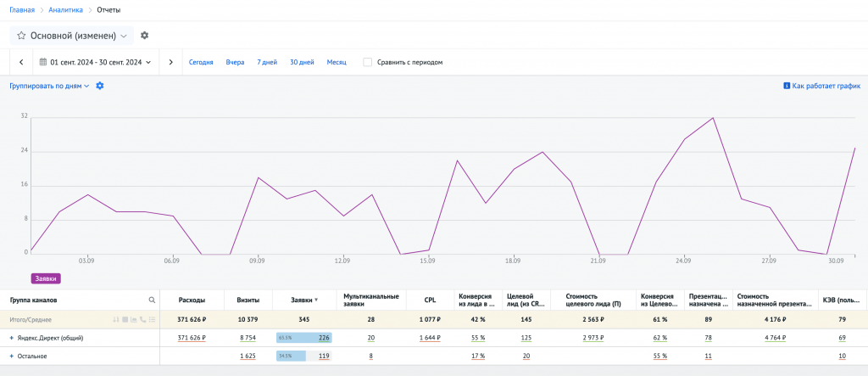This screenshot has height=376, width=868.
Task: Toggle the Заявки chart legend tag
Action: pyautogui.click(x=46, y=278)
